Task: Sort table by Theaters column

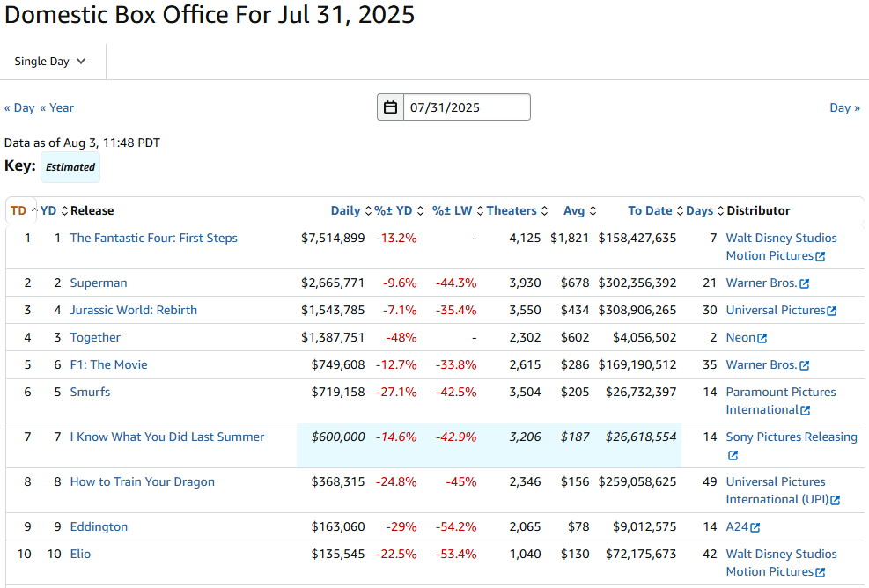Action: pyautogui.click(x=517, y=210)
